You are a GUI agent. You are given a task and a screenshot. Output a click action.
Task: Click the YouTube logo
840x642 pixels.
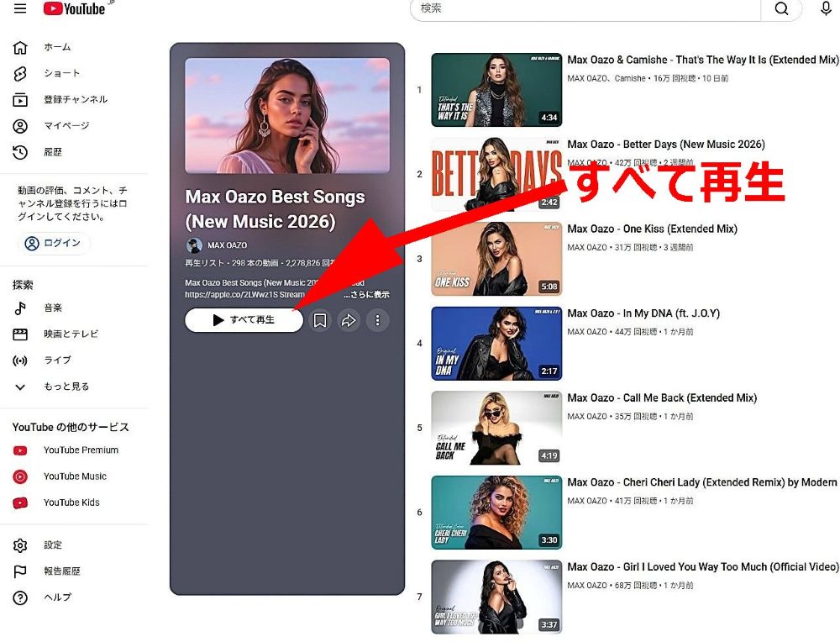pyautogui.click(x=75, y=8)
